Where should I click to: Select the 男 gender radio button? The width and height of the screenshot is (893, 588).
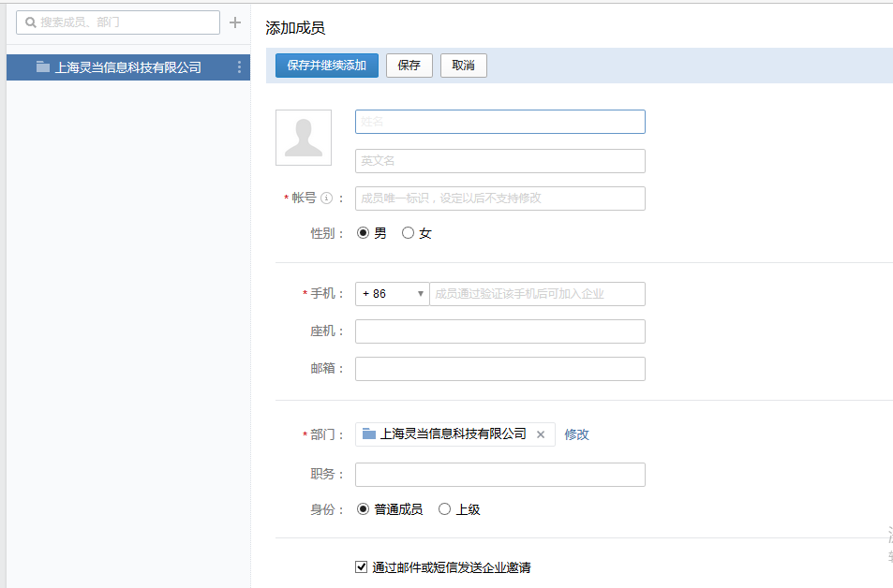coord(364,233)
